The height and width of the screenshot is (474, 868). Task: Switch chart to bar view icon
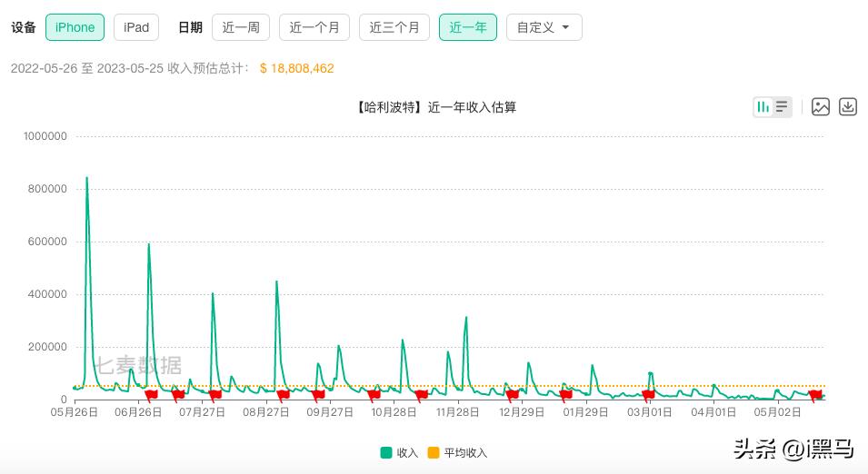763,107
